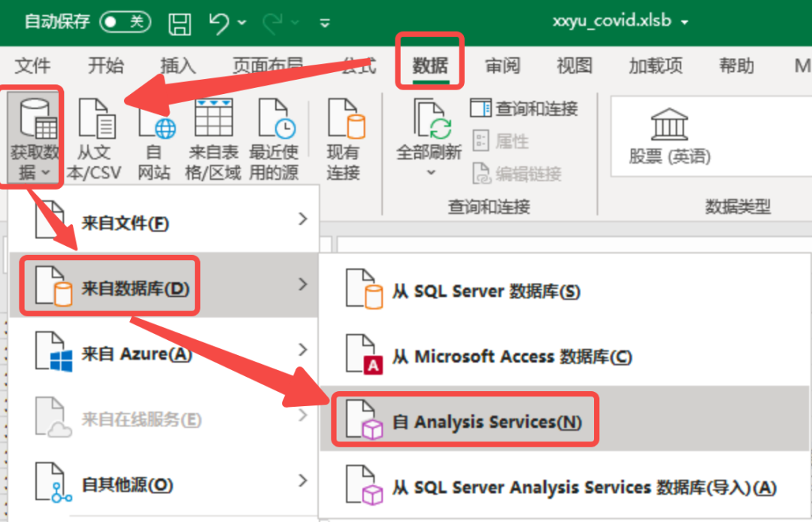Viewport: 812px width, 522px height.
Task: Open the 文件 (File) tab
Action: click(x=33, y=65)
